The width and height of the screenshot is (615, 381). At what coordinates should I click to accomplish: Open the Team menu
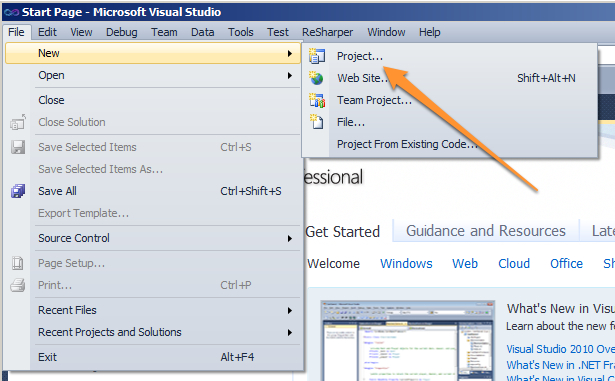click(x=164, y=32)
